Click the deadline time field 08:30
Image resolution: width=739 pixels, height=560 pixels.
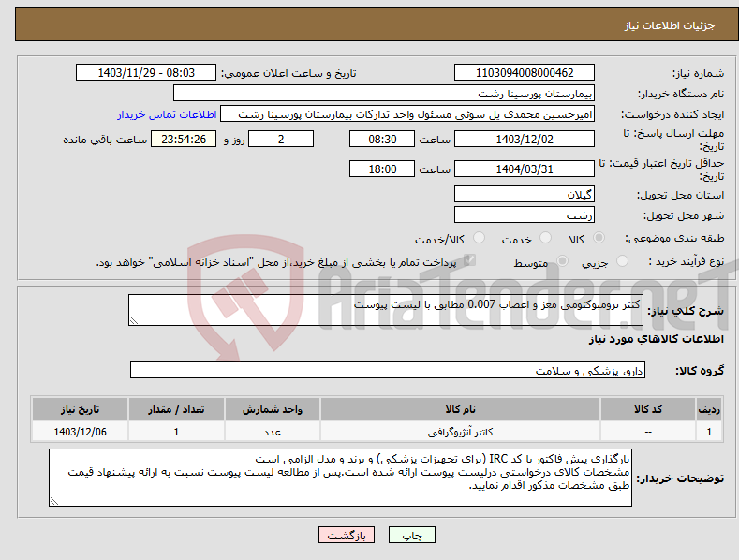[382, 139]
